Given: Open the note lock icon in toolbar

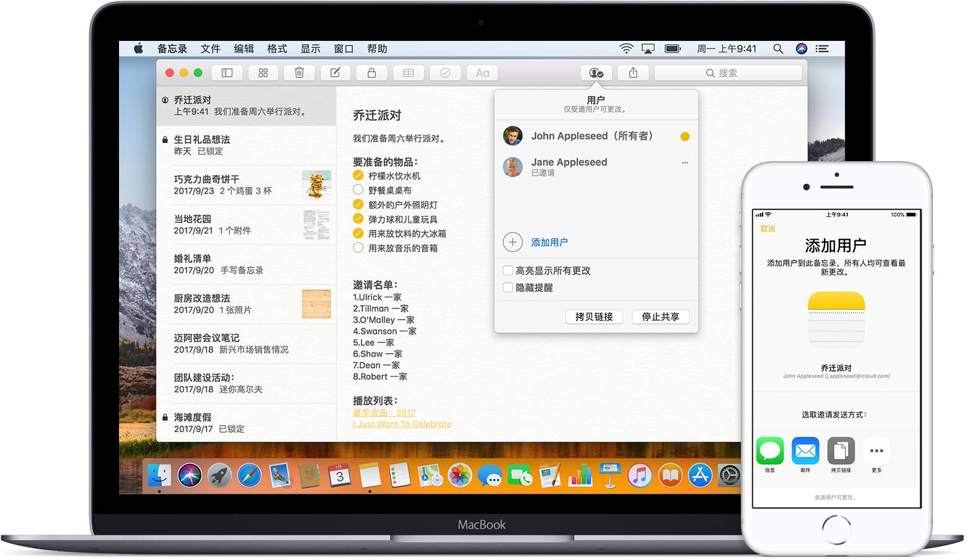Looking at the screenshot, I should (371, 72).
